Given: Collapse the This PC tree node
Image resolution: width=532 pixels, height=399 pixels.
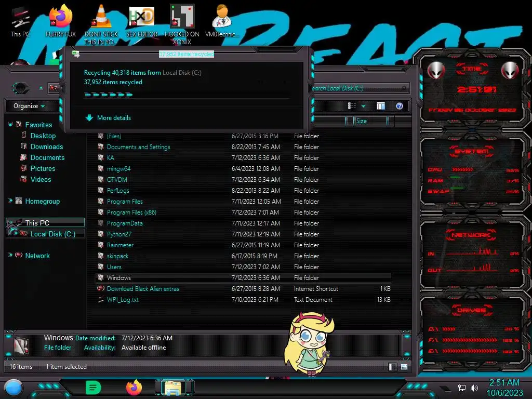Looking at the screenshot, I should [x=10, y=222].
